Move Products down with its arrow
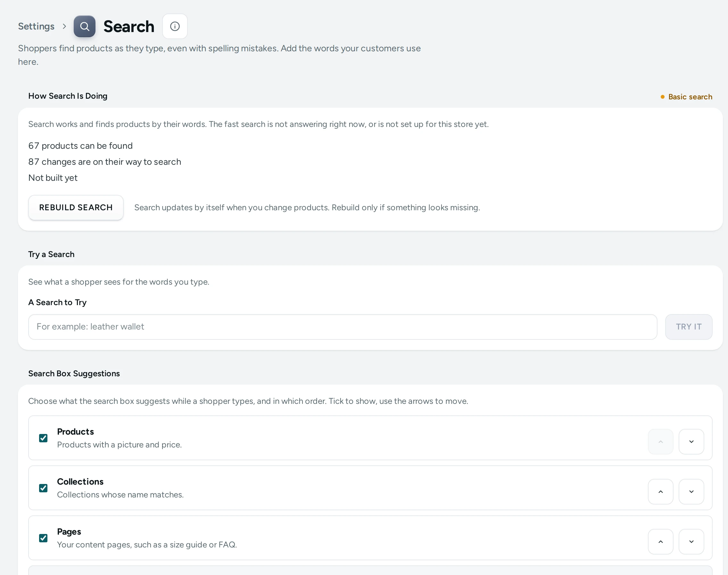Viewport: 728px width, 575px height. tap(691, 441)
